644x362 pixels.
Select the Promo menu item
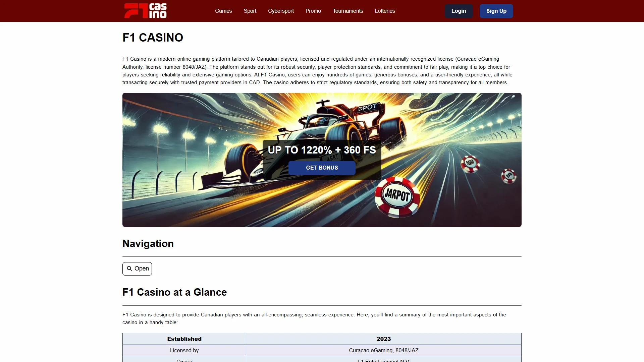(313, 11)
